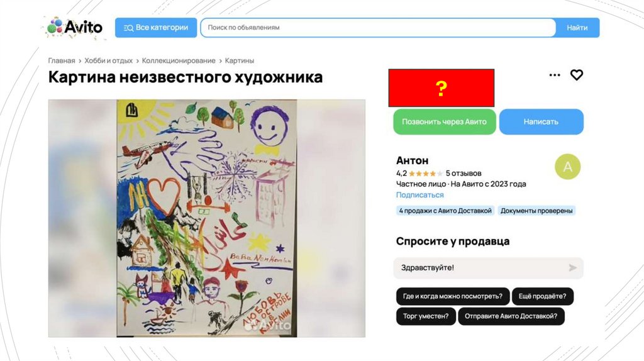The width and height of the screenshot is (644, 361).
Task: Select quick question Ещё продаёте?
Action: [543, 296]
